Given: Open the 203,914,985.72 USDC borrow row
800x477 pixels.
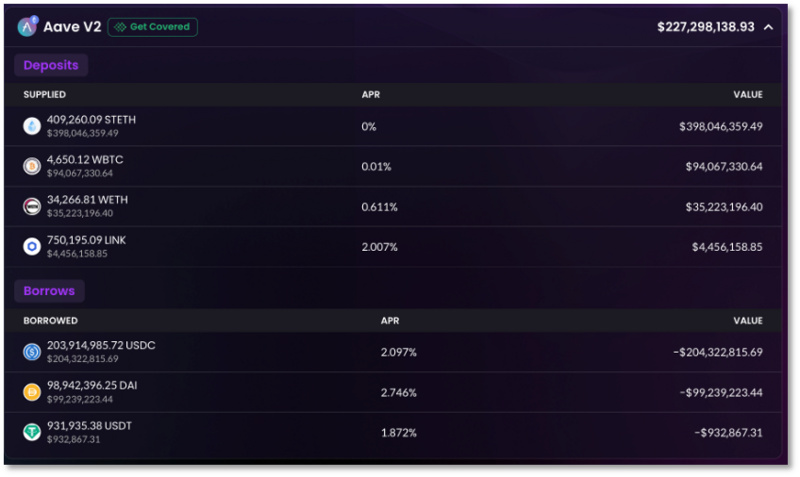Looking at the screenshot, I should click(393, 352).
